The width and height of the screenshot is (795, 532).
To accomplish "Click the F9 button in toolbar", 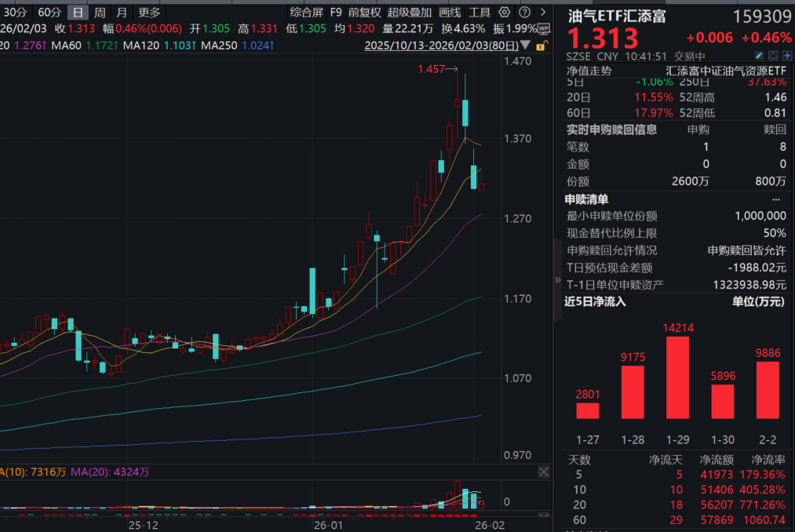I will (x=336, y=13).
